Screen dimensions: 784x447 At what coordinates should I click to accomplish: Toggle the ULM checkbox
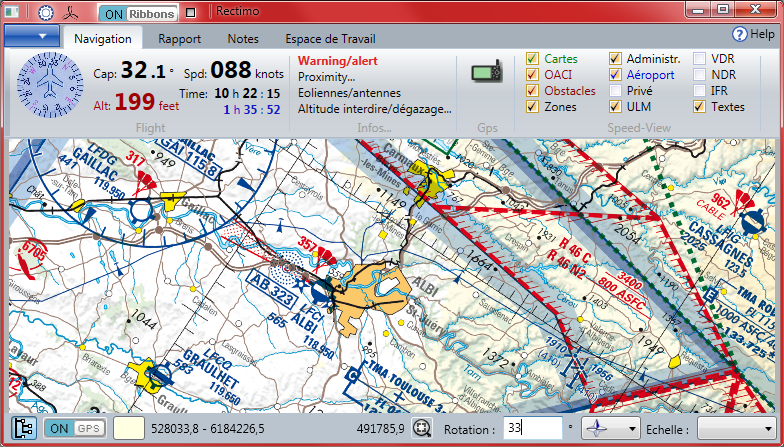615,106
